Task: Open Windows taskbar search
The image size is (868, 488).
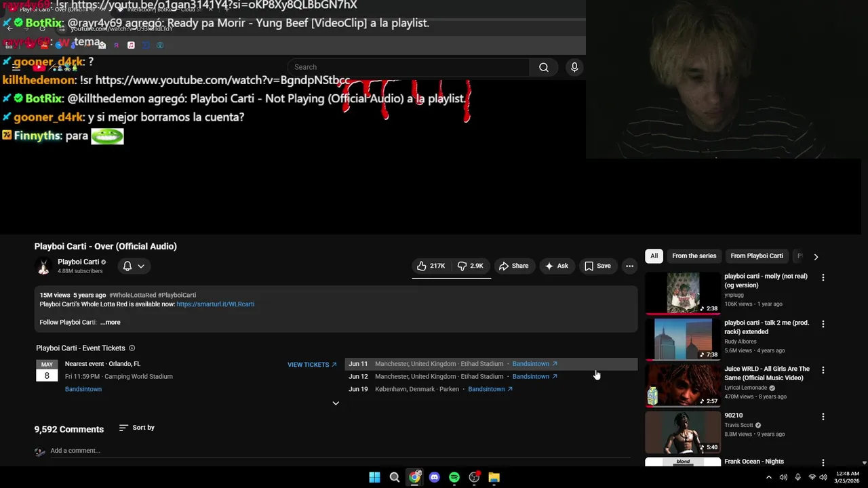Action: point(394,477)
